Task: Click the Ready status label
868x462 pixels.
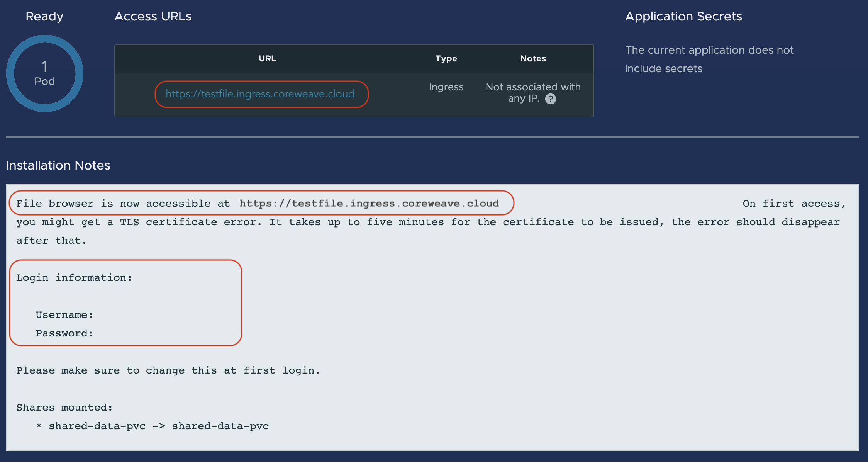Action: coord(44,16)
